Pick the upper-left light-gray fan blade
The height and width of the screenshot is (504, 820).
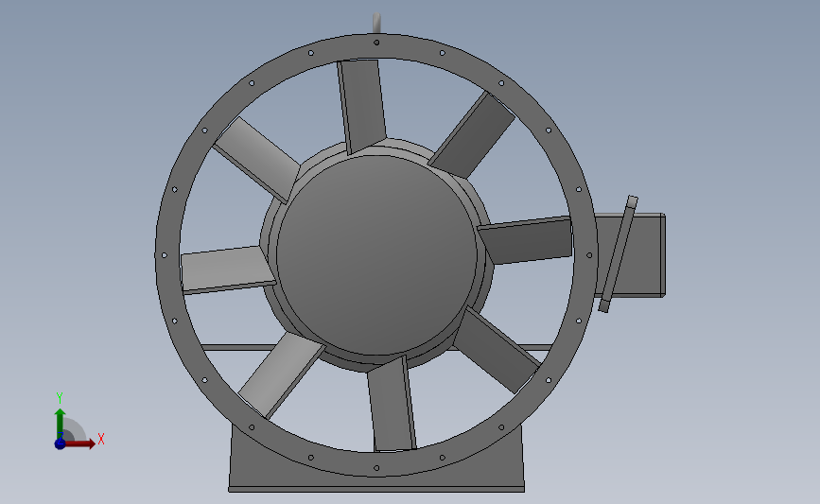pos(256,160)
